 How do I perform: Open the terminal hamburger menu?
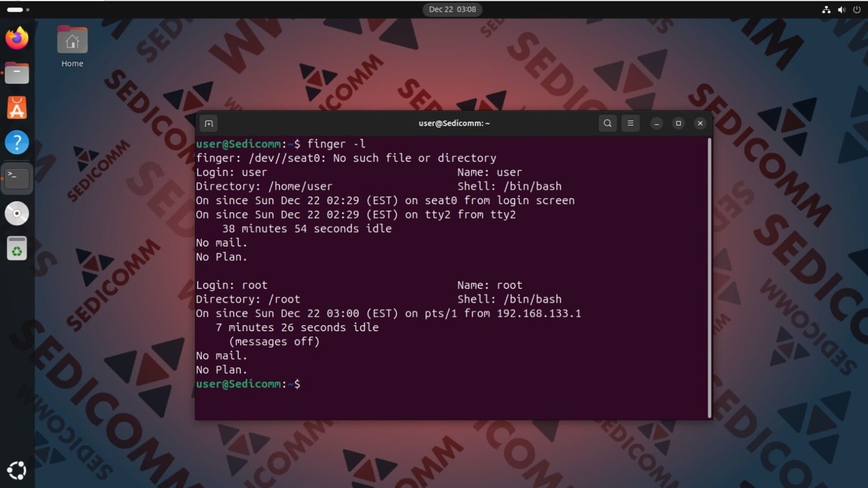(x=630, y=123)
